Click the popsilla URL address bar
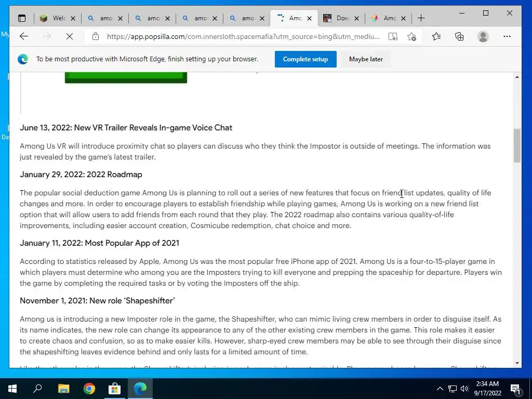 (243, 36)
